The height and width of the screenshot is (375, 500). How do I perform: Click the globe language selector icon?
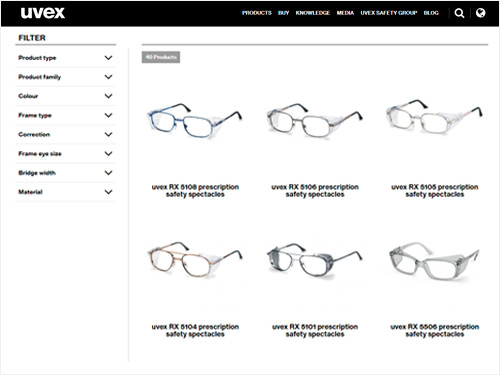click(480, 13)
